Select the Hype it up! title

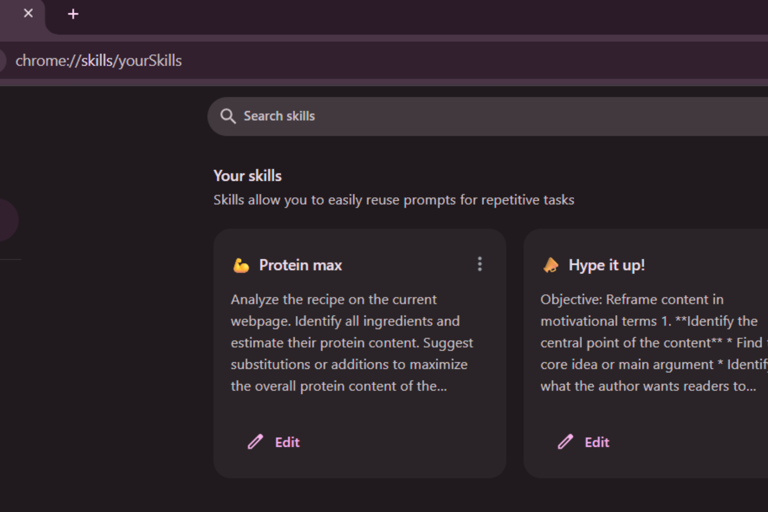(x=606, y=265)
